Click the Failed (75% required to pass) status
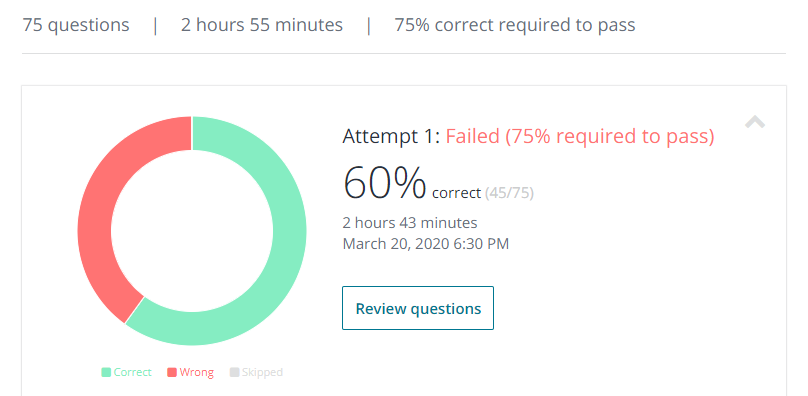 580,137
